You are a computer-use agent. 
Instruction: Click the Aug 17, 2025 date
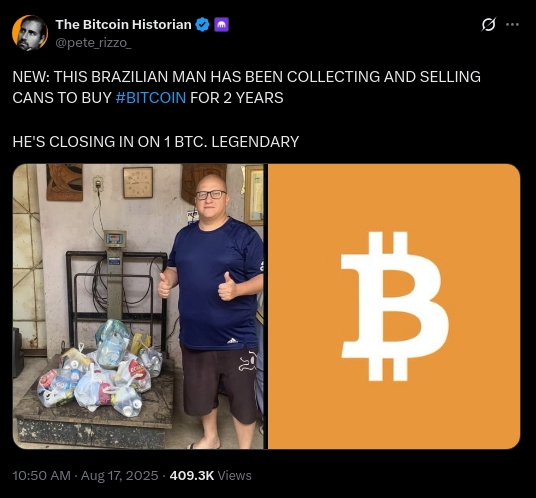[120, 475]
